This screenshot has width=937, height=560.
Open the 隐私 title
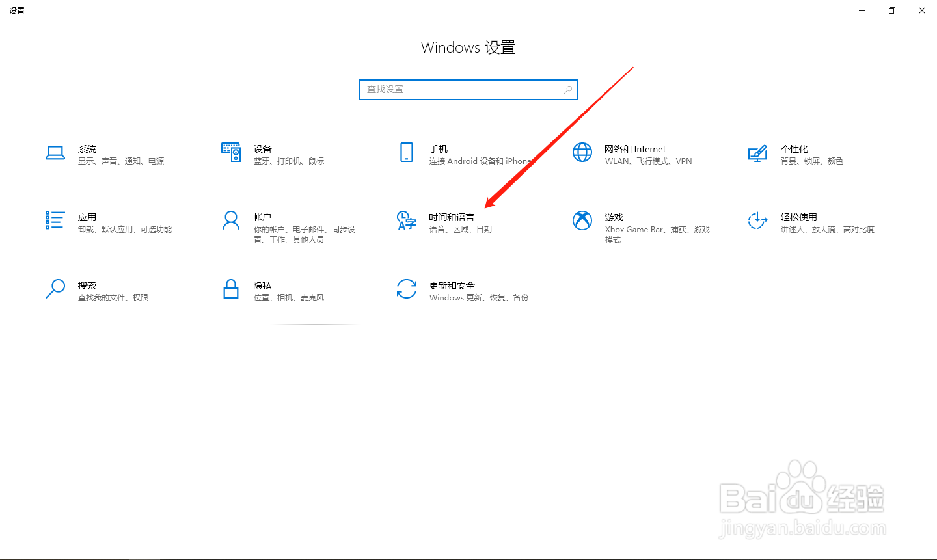(x=262, y=286)
